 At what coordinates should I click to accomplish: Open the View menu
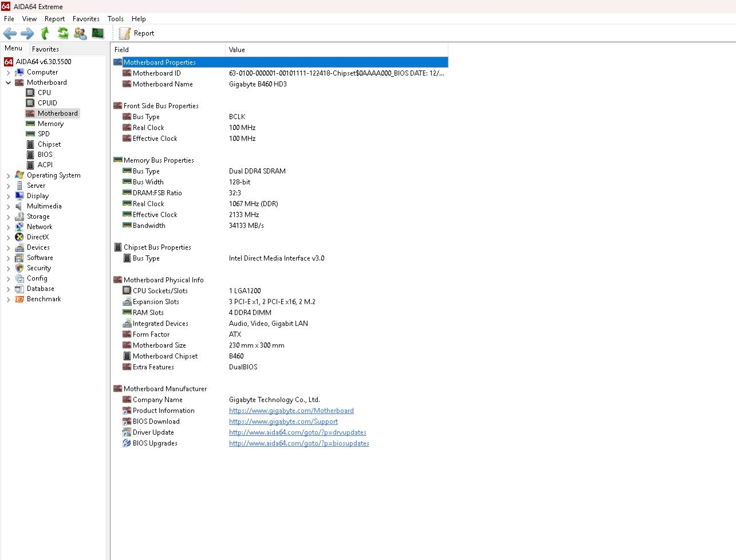tap(29, 19)
